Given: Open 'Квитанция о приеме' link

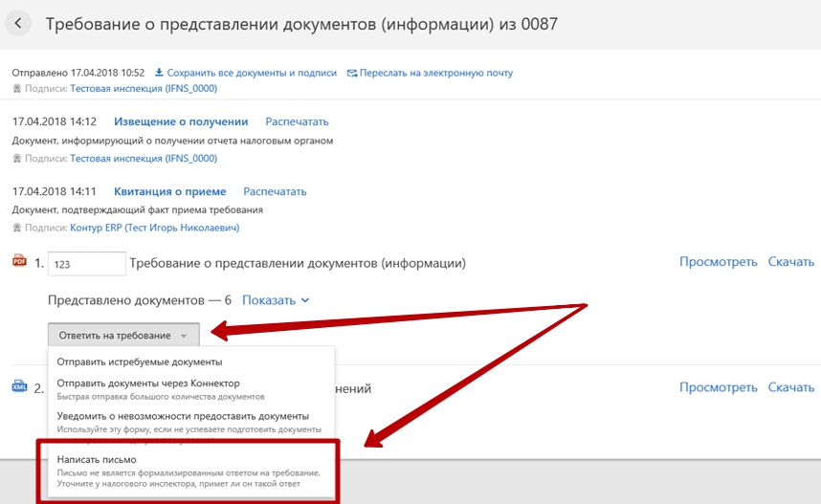Looking at the screenshot, I should coord(169,191).
